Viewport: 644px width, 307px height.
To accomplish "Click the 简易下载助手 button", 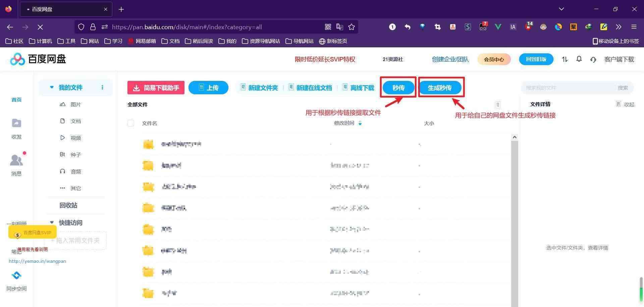I will (x=156, y=88).
